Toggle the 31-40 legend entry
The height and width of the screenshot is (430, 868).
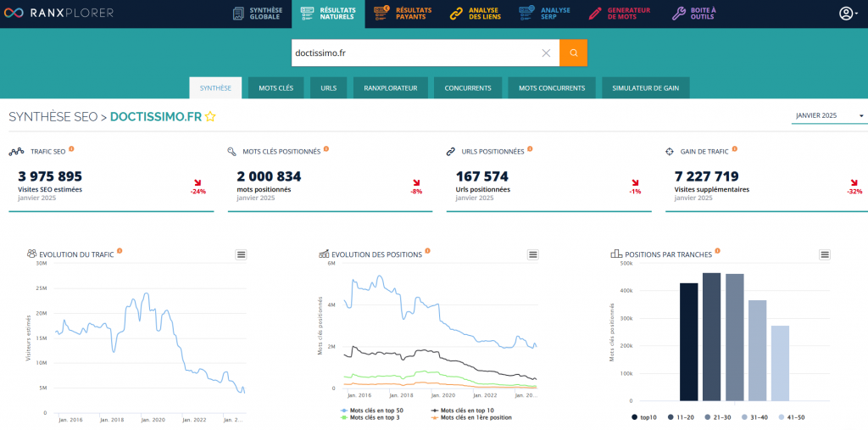click(755, 417)
